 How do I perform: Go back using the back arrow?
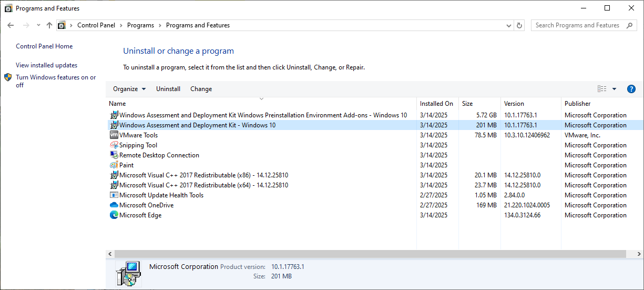(11, 25)
